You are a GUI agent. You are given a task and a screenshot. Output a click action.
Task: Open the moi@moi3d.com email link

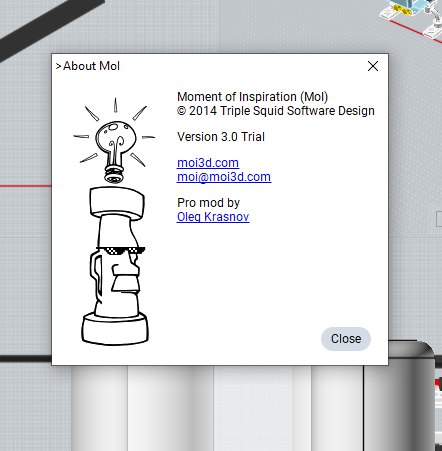pyautogui.click(x=224, y=177)
